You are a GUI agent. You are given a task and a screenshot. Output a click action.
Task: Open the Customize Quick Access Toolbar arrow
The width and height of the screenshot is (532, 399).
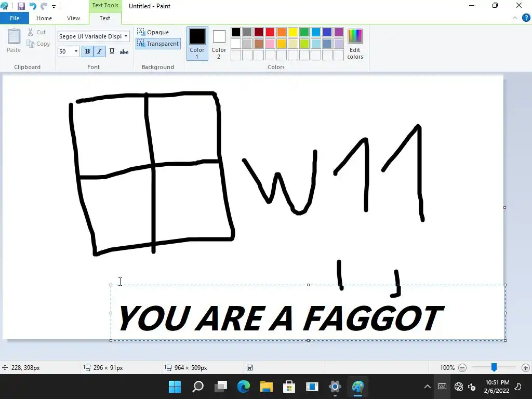click(54, 6)
